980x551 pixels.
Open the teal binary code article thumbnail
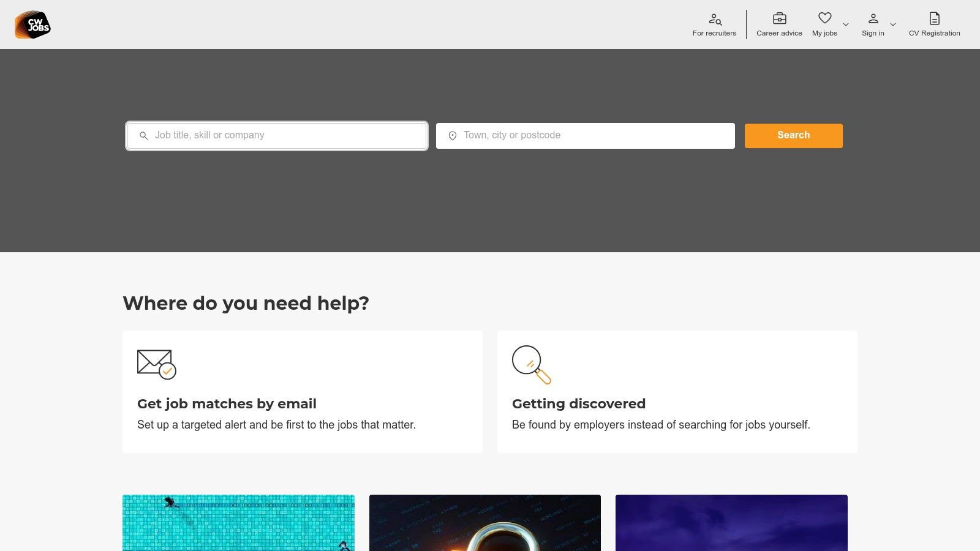(238, 522)
